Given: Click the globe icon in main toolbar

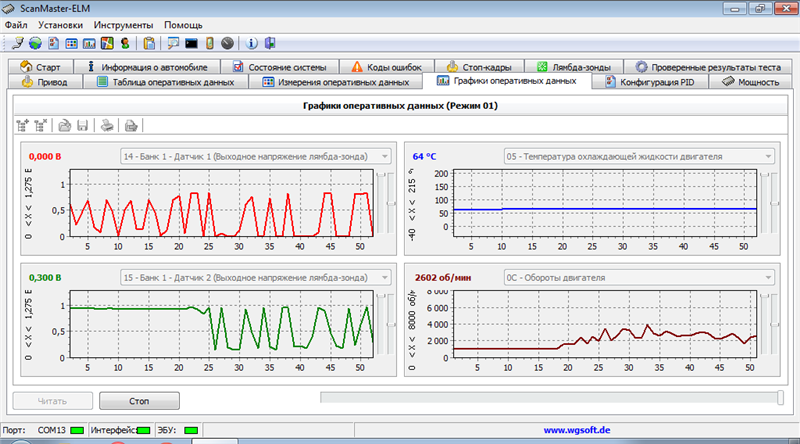Looking at the screenshot, I should [x=35, y=43].
